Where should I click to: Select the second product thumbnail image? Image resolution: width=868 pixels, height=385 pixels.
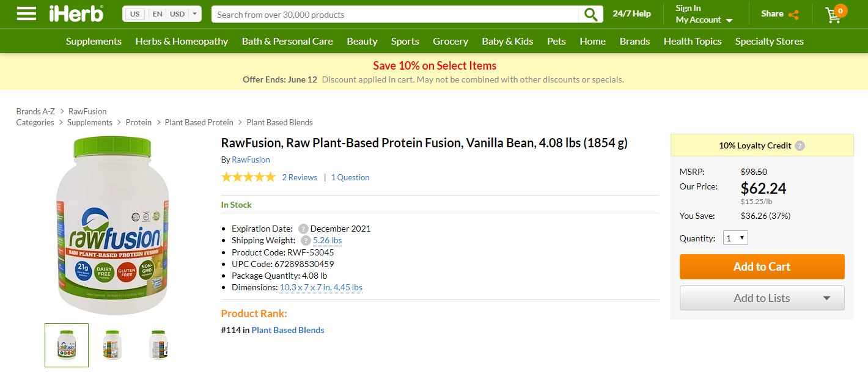pos(112,345)
